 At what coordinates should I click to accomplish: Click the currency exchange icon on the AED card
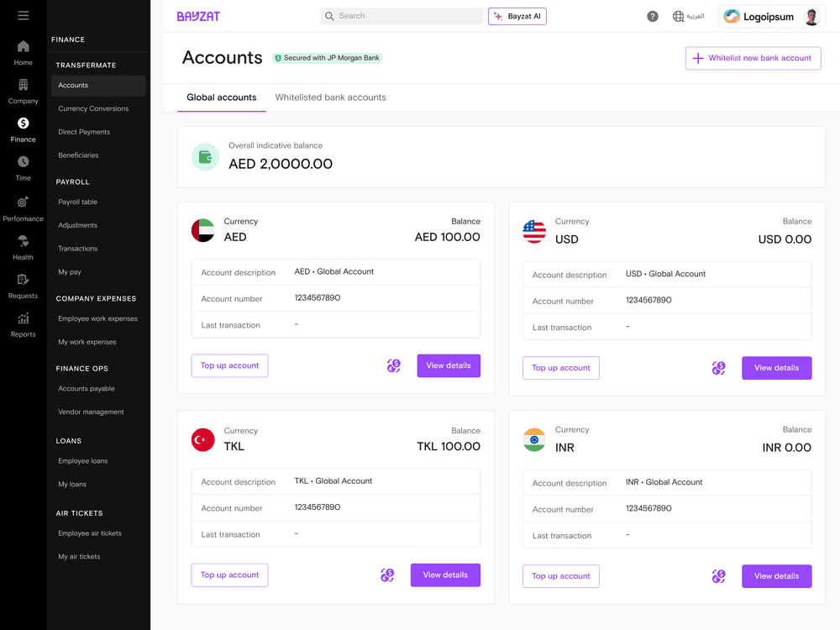[393, 365]
